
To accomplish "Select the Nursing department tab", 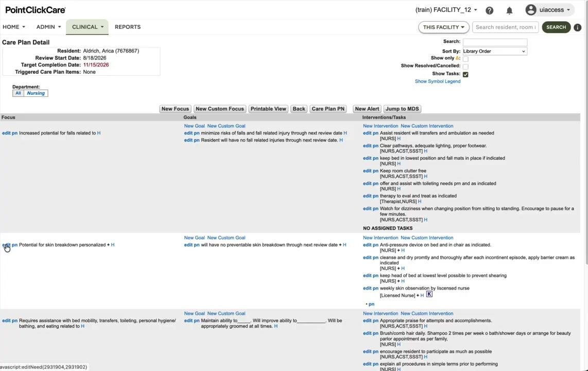I will 36,93.
